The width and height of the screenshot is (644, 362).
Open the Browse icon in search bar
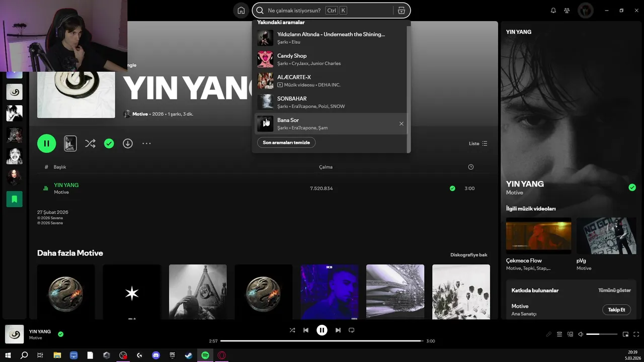(401, 11)
